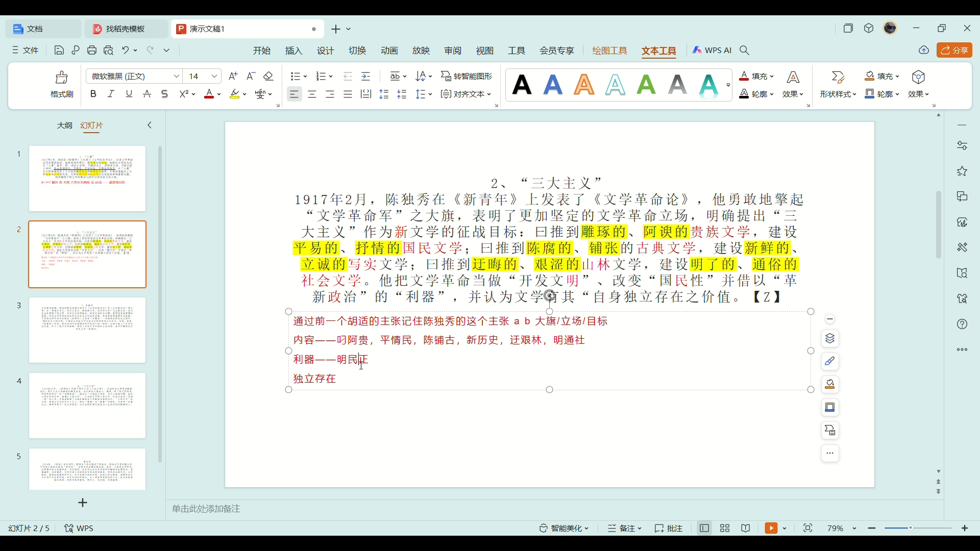Click the 批注 (Comments) button in status bar

tap(671, 528)
